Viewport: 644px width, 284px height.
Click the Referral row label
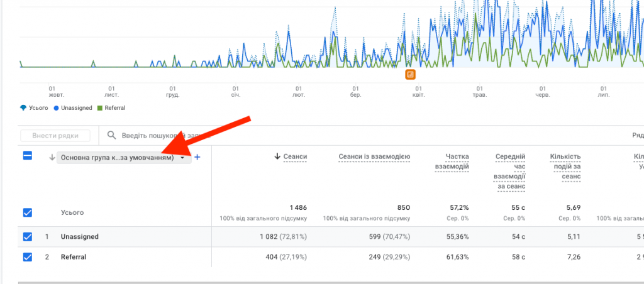(x=74, y=257)
